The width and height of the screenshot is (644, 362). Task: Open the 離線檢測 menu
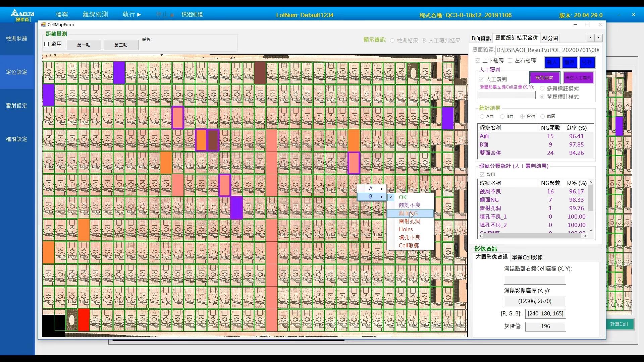[95, 14]
